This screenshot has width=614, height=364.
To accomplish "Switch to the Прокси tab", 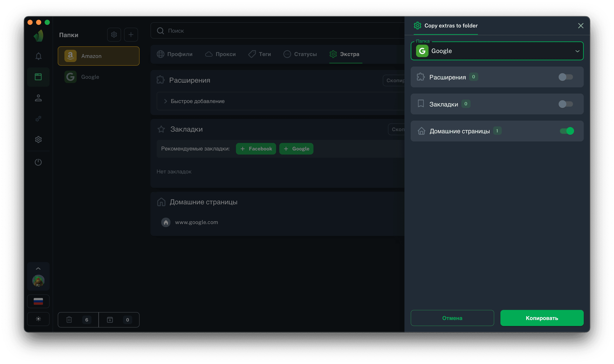I will coord(220,54).
